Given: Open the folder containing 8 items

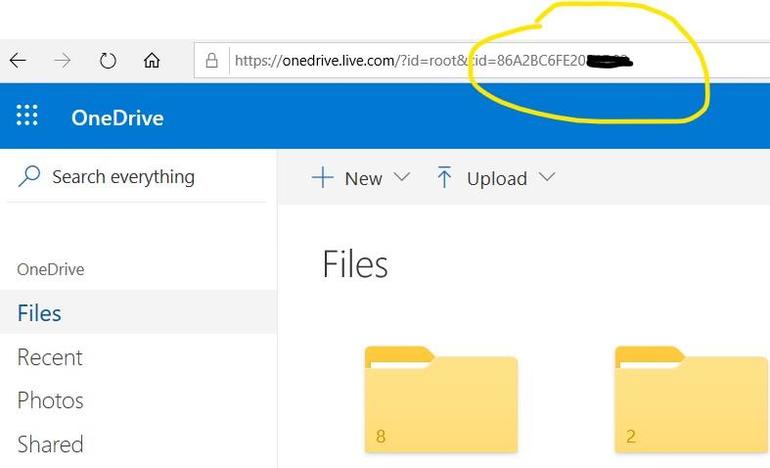Looking at the screenshot, I should click(x=441, y=399).
